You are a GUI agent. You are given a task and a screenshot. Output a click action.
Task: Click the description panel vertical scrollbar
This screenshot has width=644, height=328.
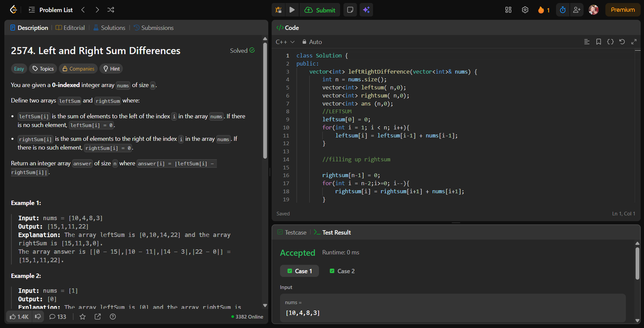tap(264, 99)
